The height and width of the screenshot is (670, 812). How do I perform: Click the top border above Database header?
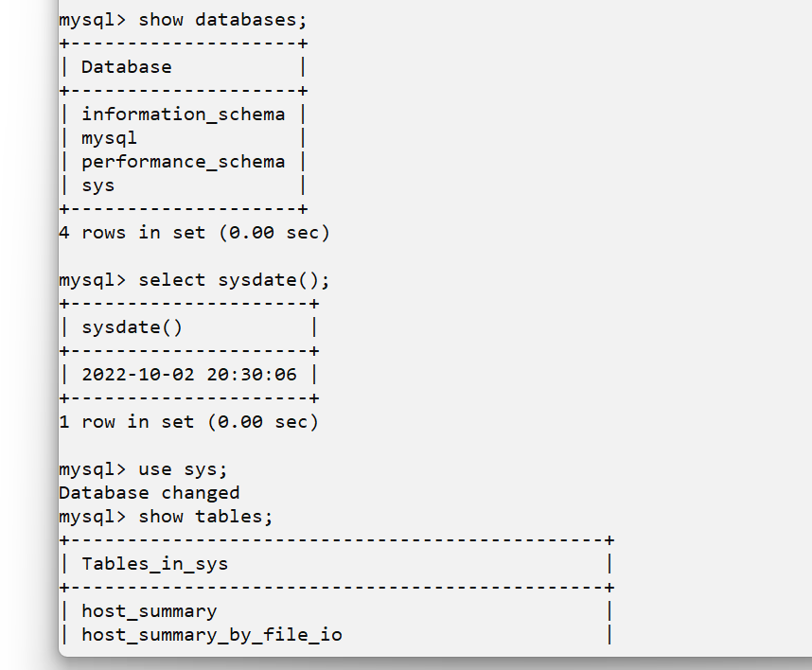(x=183, y=44)
